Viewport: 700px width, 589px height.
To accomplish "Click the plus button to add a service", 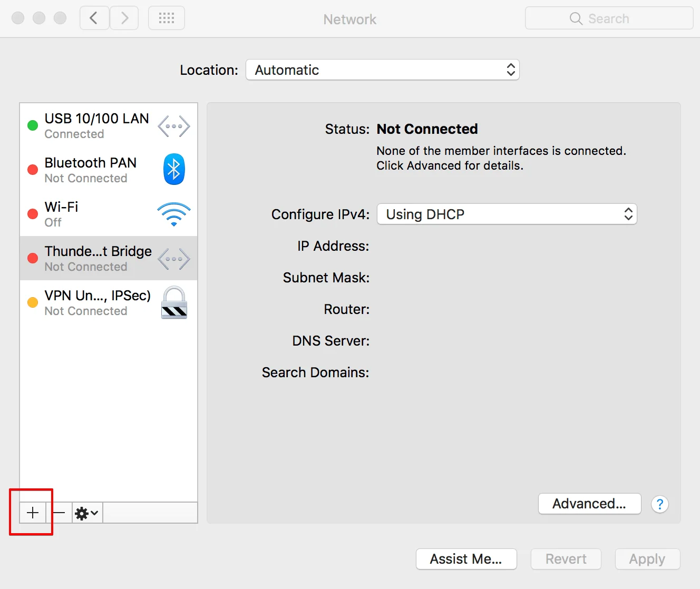I will [33, 513].
